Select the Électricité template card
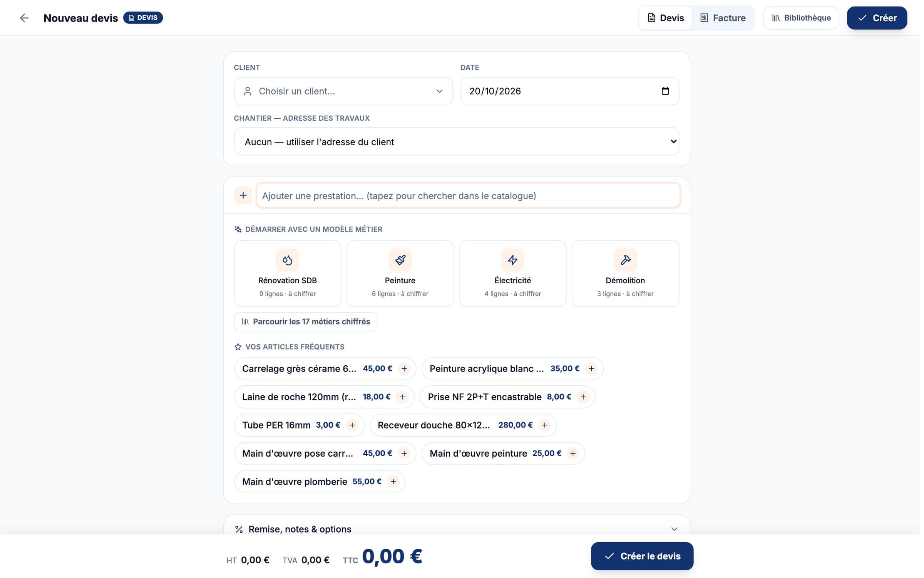 [513, 274]
